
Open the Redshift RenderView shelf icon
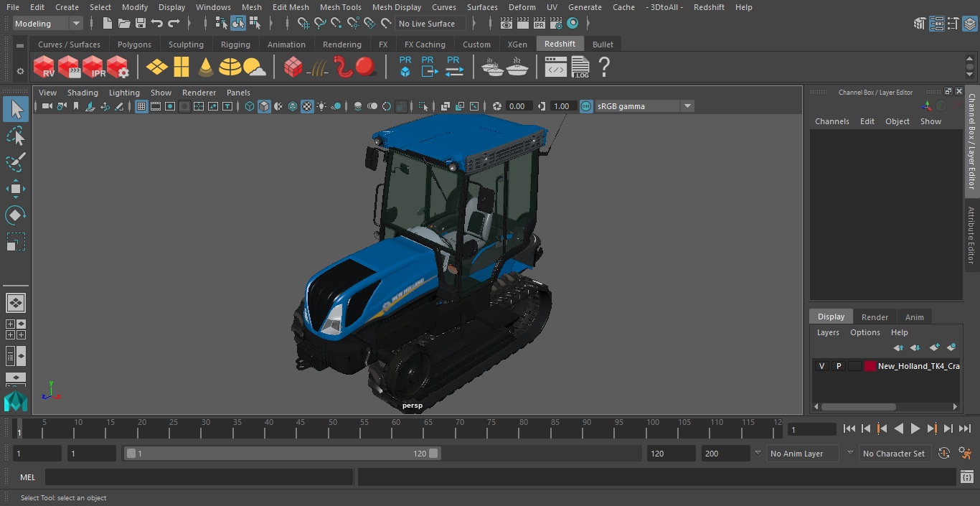point(44,67)
